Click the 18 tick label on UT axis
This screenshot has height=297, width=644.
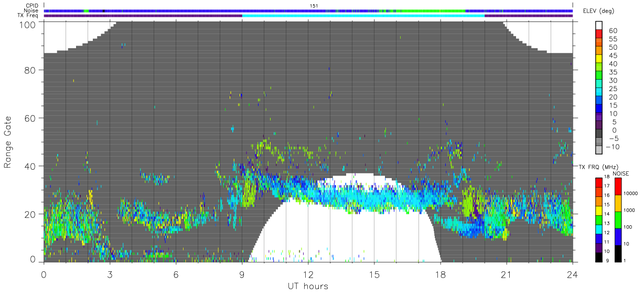pyautogui.click(x=441, y=274)
